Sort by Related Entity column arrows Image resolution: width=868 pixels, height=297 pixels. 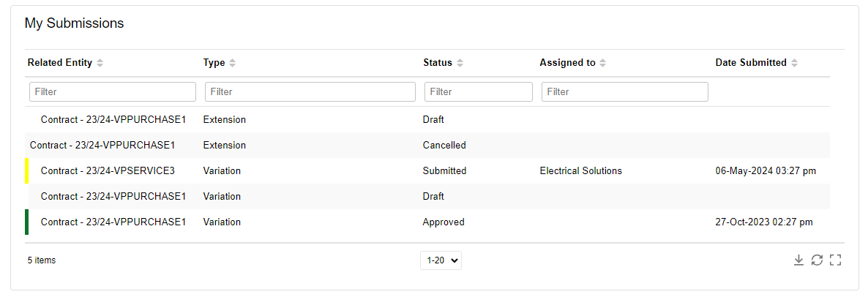[100, 63]
